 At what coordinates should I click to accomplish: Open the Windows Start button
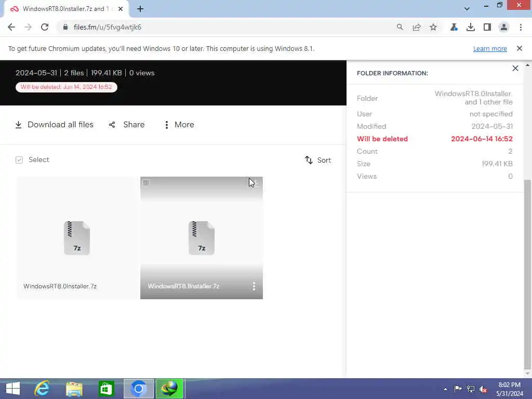pyautogui.click(x=13, y=389)
